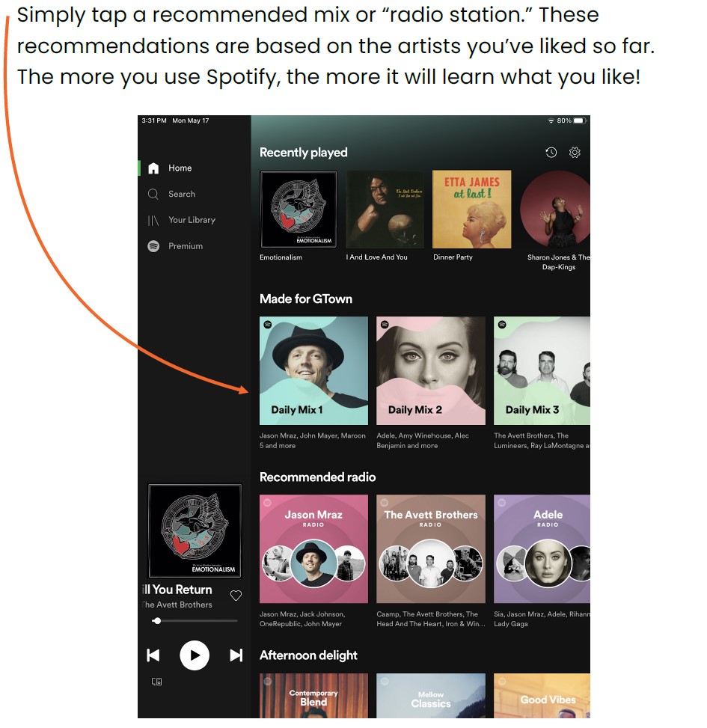Open Jason Mraz Radio station
707x728 pixels.
coord(313,548)
